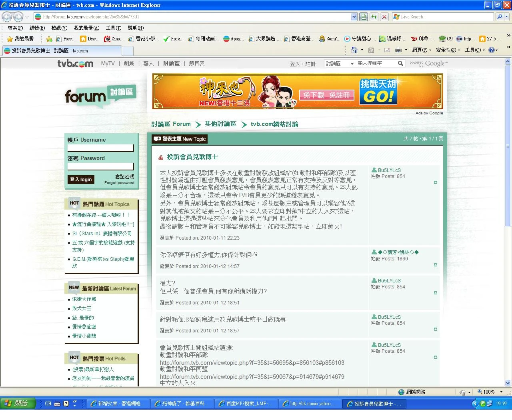Stop loading with the red X icon

(x=384, y=17)
